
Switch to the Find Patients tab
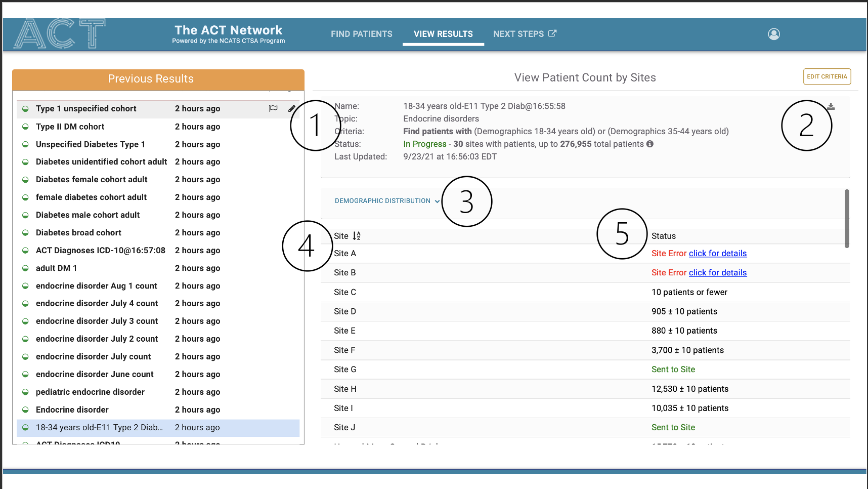coord(361,34)
